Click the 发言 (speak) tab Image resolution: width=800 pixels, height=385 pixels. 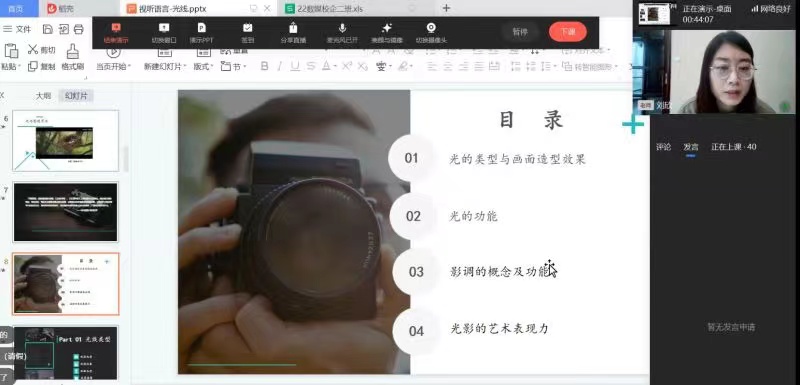point(691,147)
